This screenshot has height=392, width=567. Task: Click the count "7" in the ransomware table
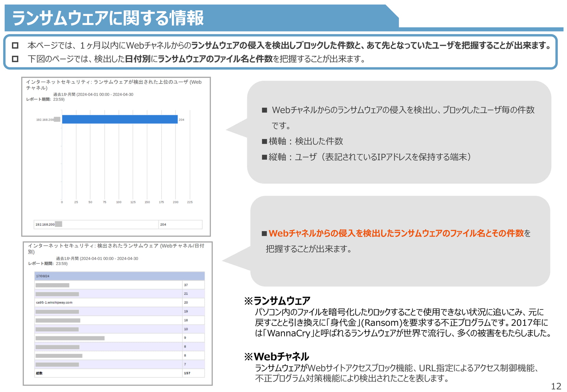(185, 364)
